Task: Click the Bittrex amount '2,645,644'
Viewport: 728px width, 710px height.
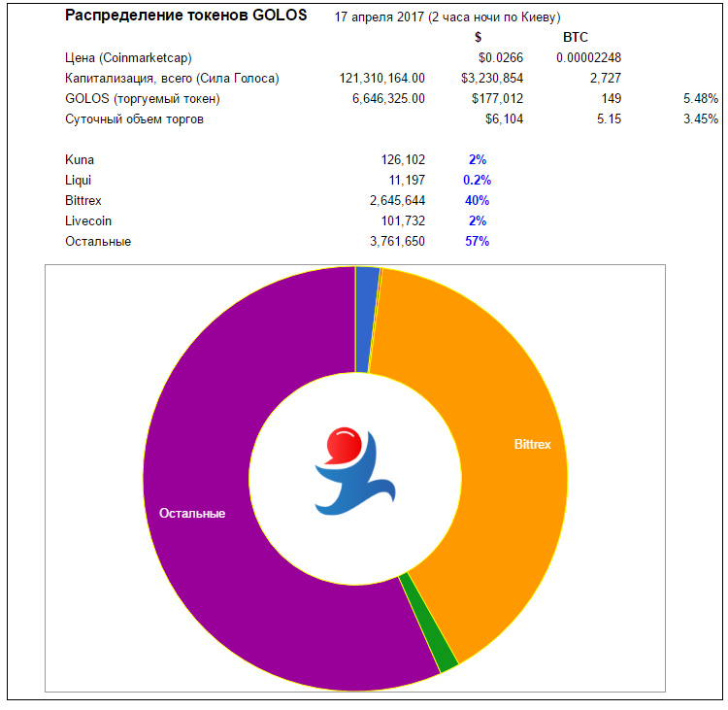Action: point(397,201)
